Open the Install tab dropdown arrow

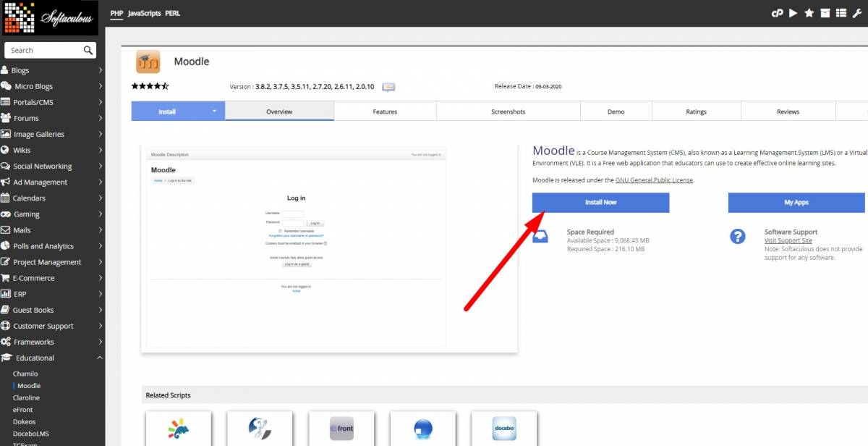(x=215, y=111)
